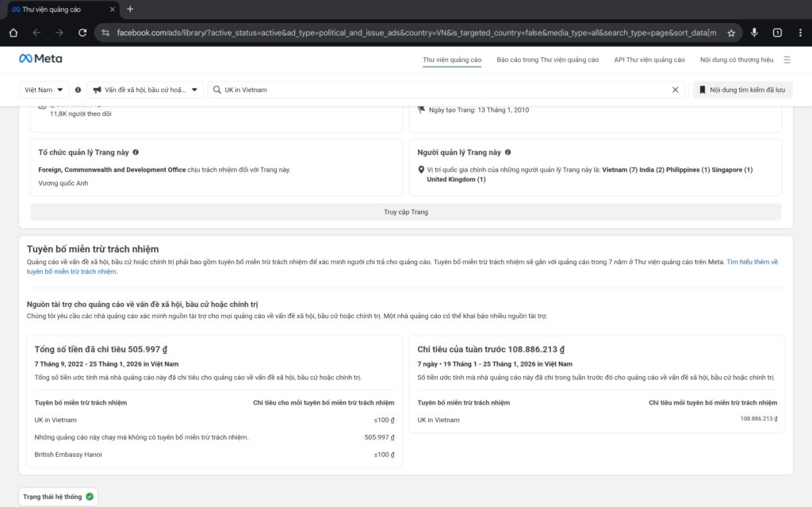This screenshot has height=507, width=812.
Task: Open the Tìm hiểu thêm disclaimer link
Action: (751, 262)
